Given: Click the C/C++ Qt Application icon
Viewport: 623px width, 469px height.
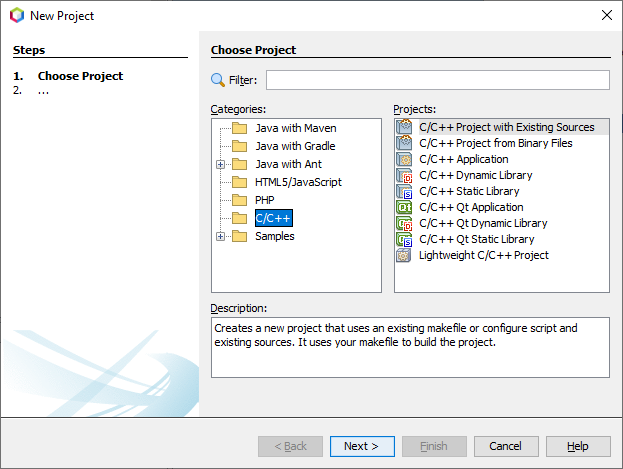Looking at the screenshot, I should [x=404, y=207].
